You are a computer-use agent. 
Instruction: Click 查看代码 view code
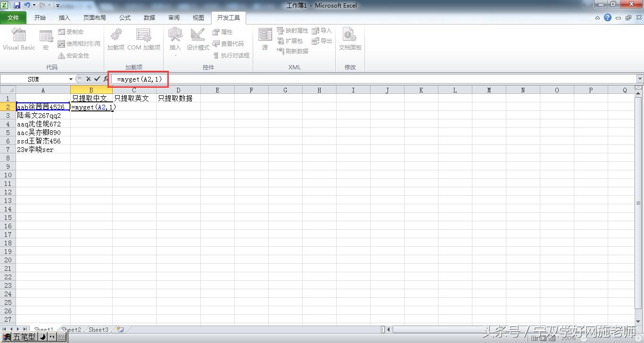click(x=228, y=43)
